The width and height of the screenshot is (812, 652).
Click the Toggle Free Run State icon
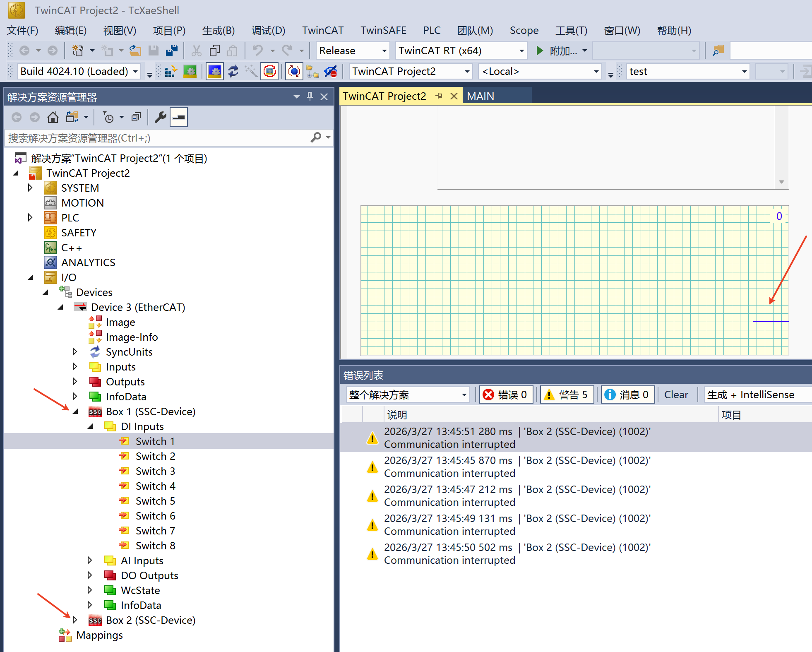click(269, 71)
